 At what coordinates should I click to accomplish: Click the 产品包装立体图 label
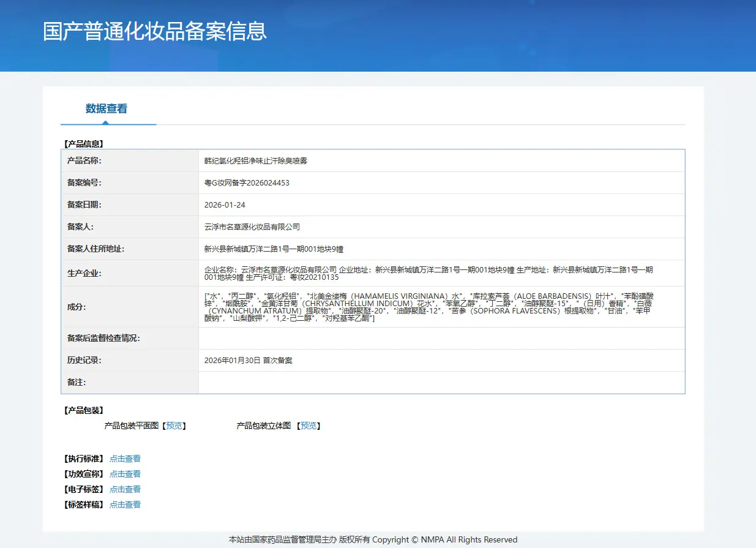point(264,426)
